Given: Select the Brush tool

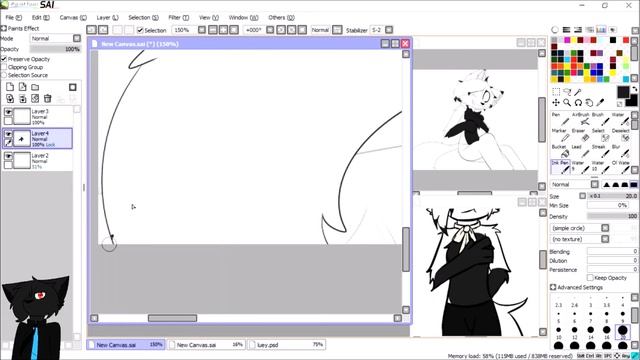Looking at the screenshot, I should pyautogui.click(x=600, y=119).
